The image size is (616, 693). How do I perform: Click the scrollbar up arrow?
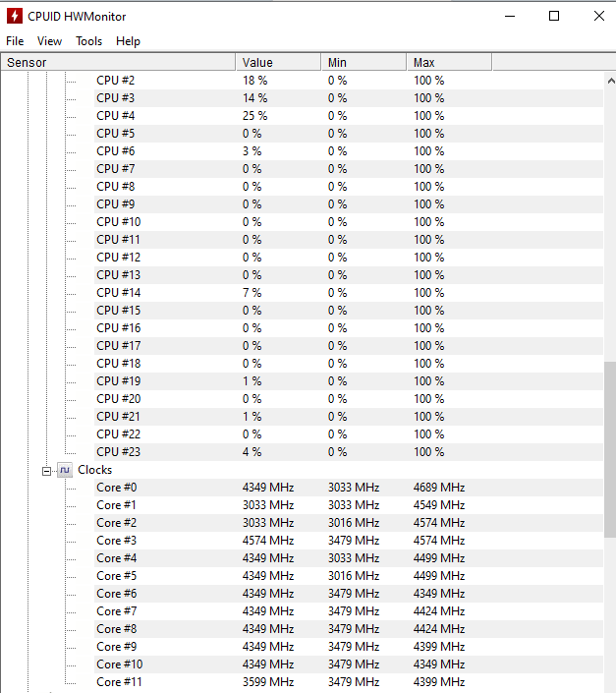pos(611,81)
